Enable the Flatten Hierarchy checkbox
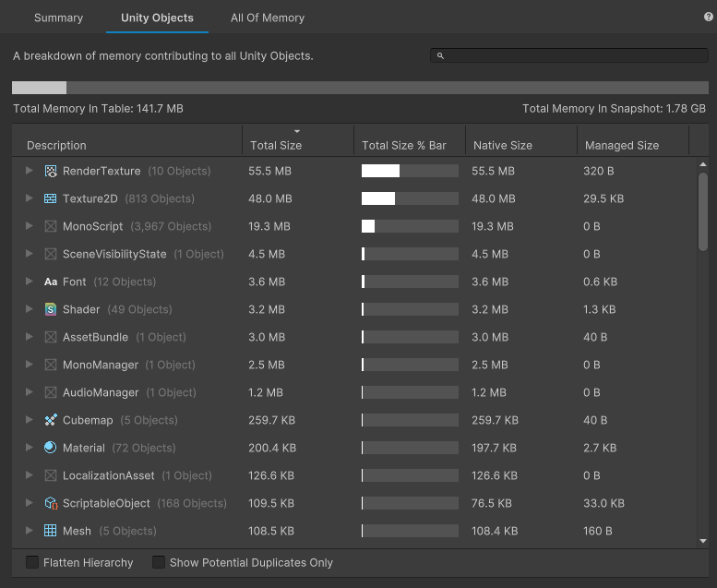Viewport: 717px width, 588px height. pos(32,562)
